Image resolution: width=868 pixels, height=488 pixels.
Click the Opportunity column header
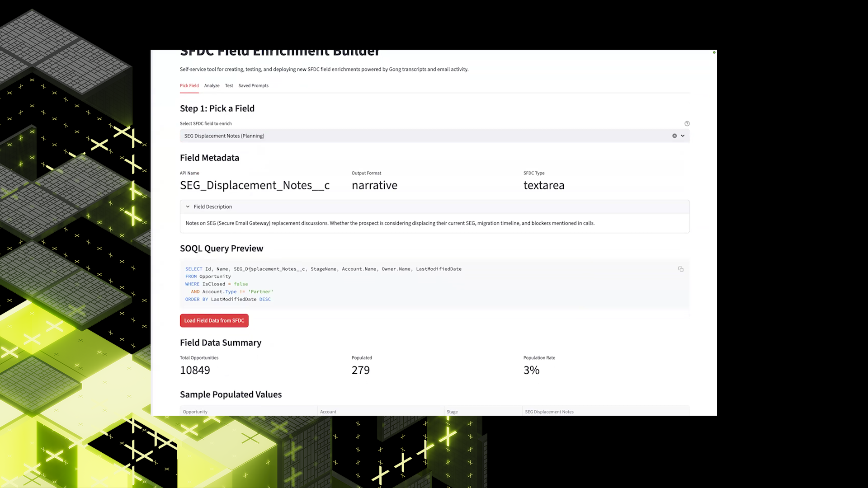pos(249,412)
